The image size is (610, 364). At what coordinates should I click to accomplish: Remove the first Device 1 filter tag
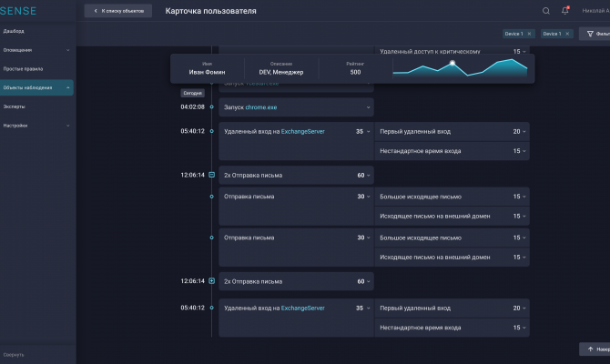pos(530,34)
